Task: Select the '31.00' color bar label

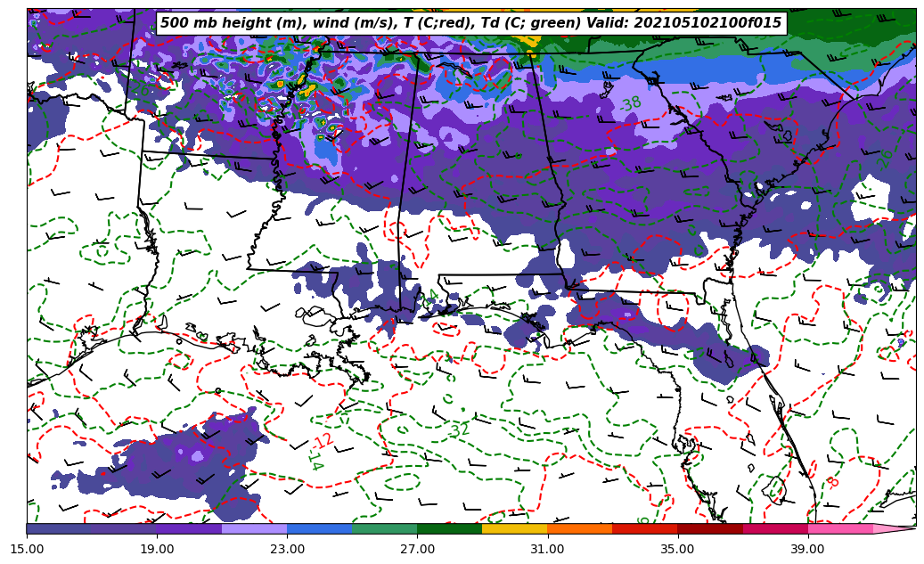Action: 547,549
